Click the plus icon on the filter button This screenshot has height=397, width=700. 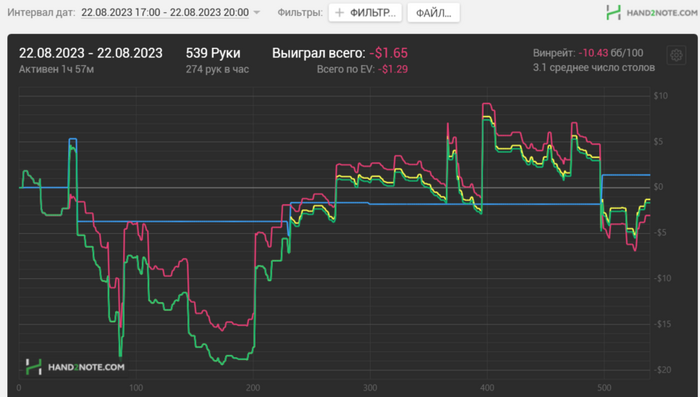coord(340,13)
